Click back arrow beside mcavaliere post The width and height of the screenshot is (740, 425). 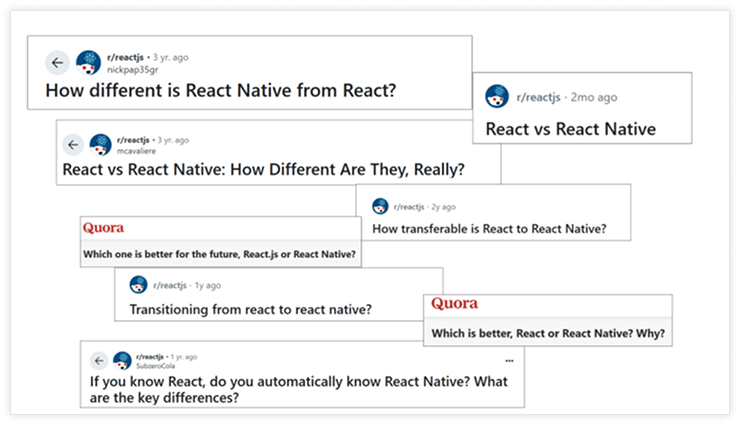click(73, 144)
